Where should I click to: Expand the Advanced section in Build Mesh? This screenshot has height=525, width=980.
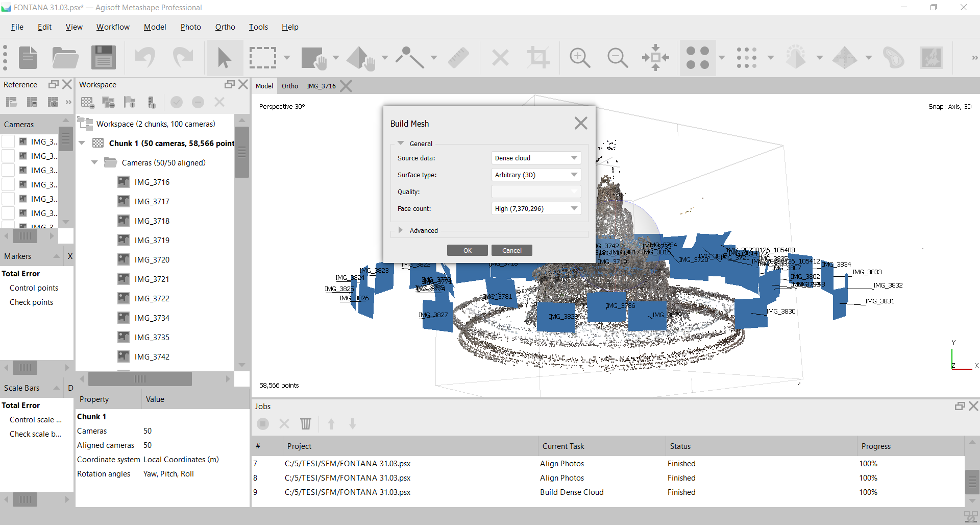point(401,230)
